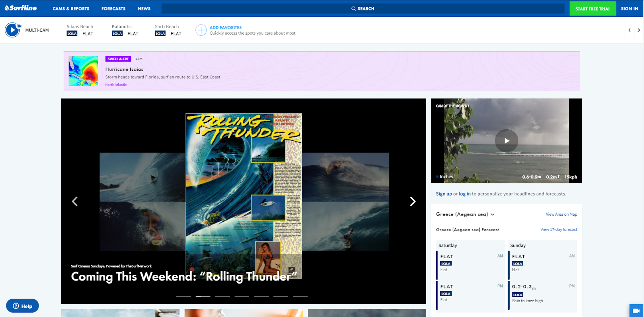Viewport: 644px width, 317px height.
Task: Click Sunday PM LOLA badge
Action: (518, 294)
